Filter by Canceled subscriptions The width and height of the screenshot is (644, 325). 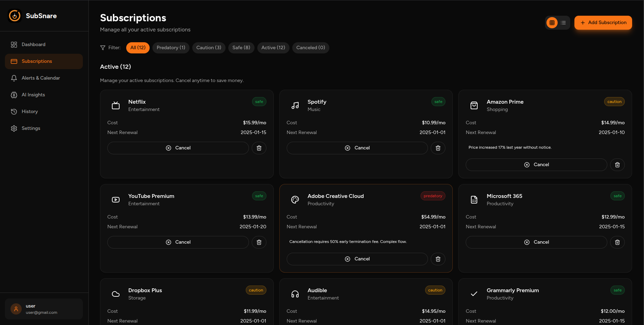[x=311, y=48]
